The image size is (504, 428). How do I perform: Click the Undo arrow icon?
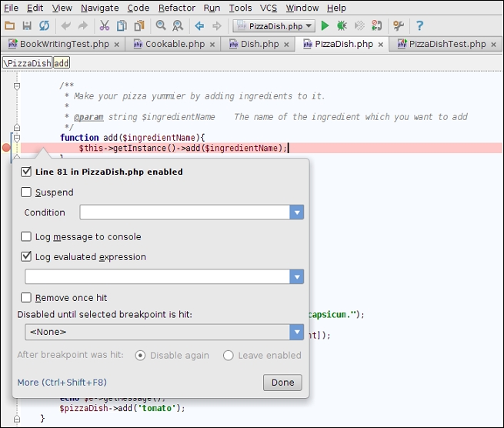(x=65, y=25)
